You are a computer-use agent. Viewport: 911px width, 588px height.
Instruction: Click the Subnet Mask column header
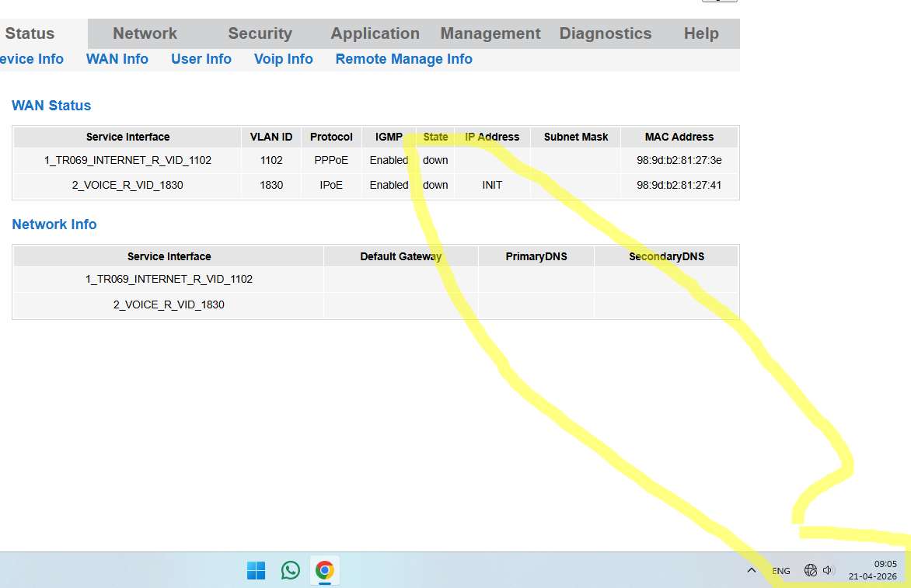[576, 137]
